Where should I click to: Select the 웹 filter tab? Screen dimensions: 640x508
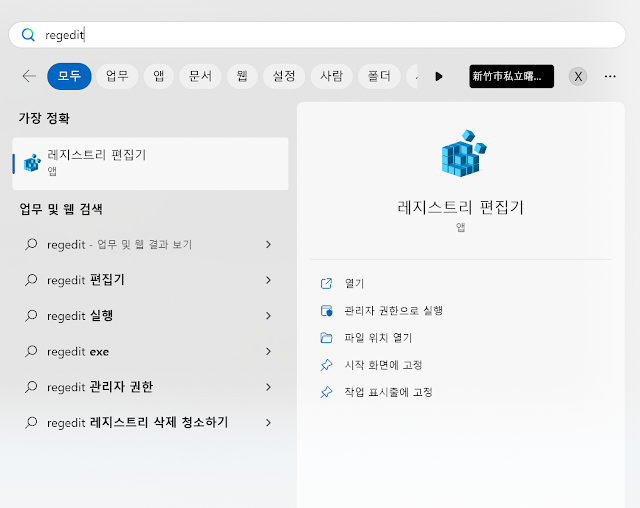pos(242,76)
